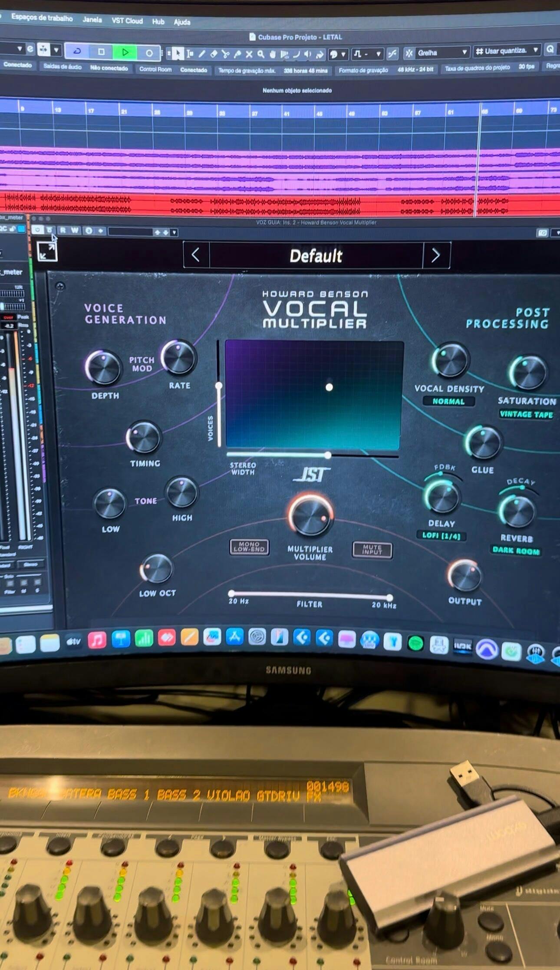Select the Mute X tool
Screen dimensions: 560x970
click(x=249, y=54)
